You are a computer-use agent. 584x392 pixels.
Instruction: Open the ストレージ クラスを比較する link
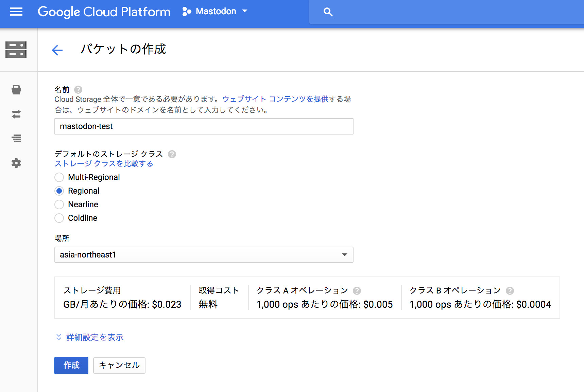coord(104,164)
